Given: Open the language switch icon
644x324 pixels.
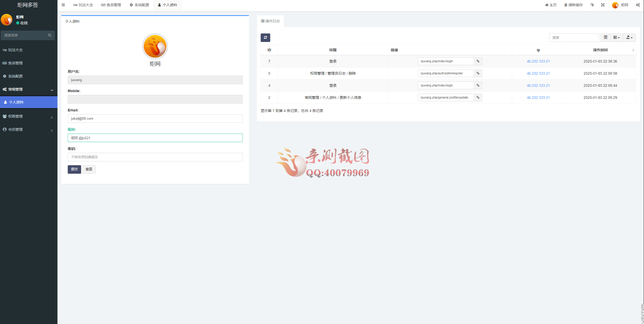Looking at the screenshot, I should coord(592,5).
